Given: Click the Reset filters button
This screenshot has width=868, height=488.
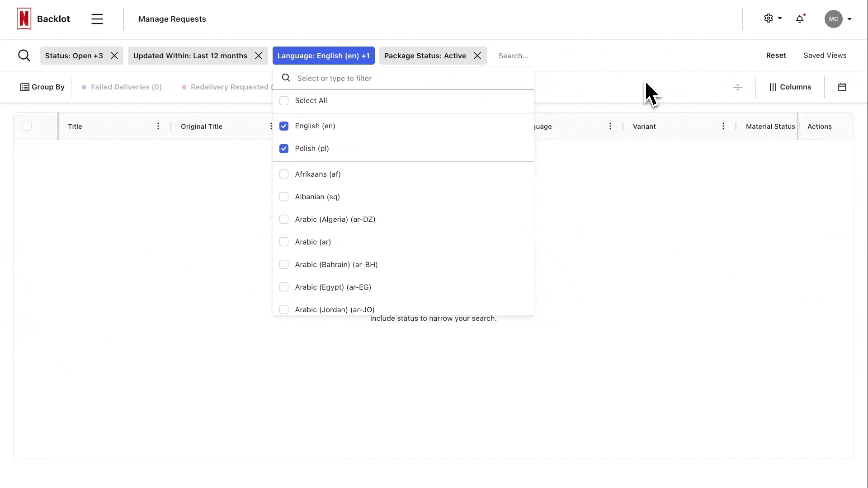Looking at the screenshot, I should coord(776,56).
